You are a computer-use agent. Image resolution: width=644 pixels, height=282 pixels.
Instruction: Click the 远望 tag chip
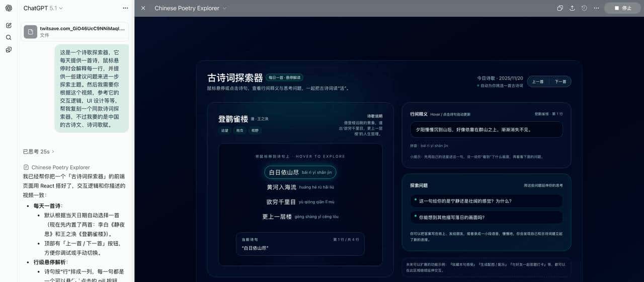tap(224, 130)
